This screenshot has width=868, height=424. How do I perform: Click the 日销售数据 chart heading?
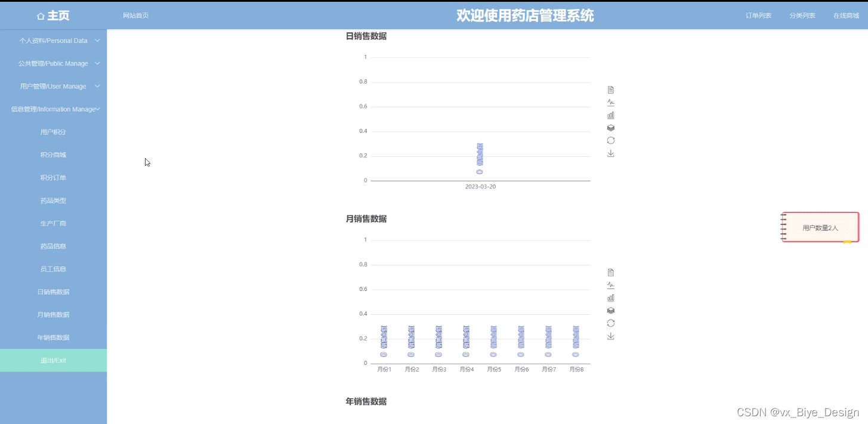point(366,36)
